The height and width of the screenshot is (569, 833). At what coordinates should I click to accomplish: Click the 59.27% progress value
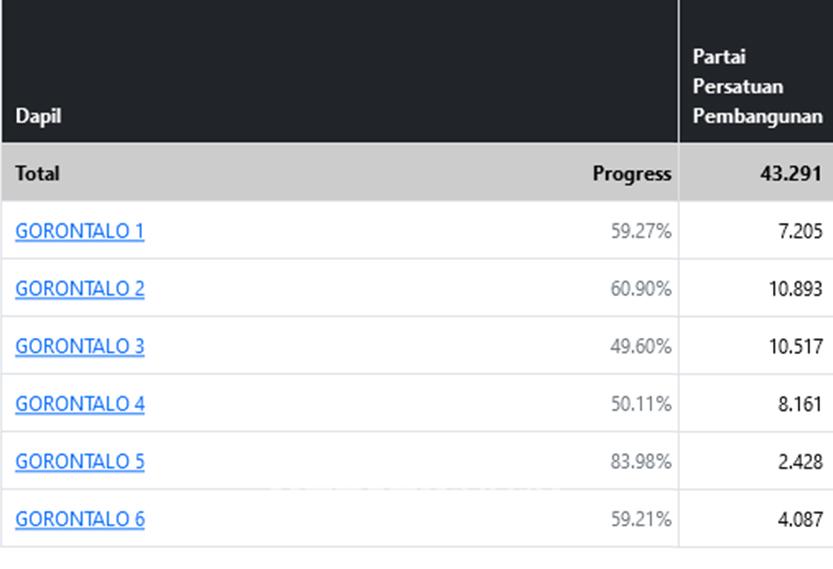coord(641,231)
